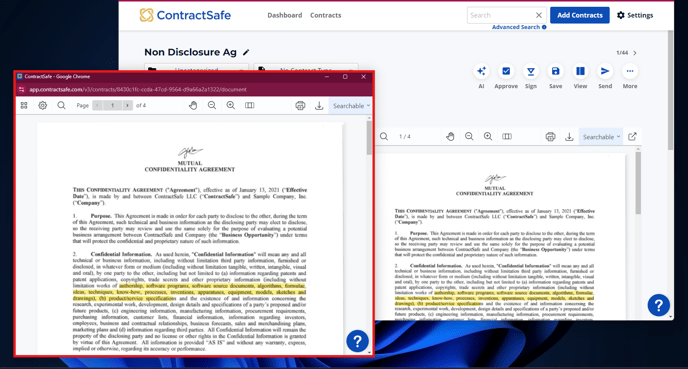The image size is (688, 369).
Task: Click the Approve checkmark icon
Action: pyautogui.click(x=506, y=71)
